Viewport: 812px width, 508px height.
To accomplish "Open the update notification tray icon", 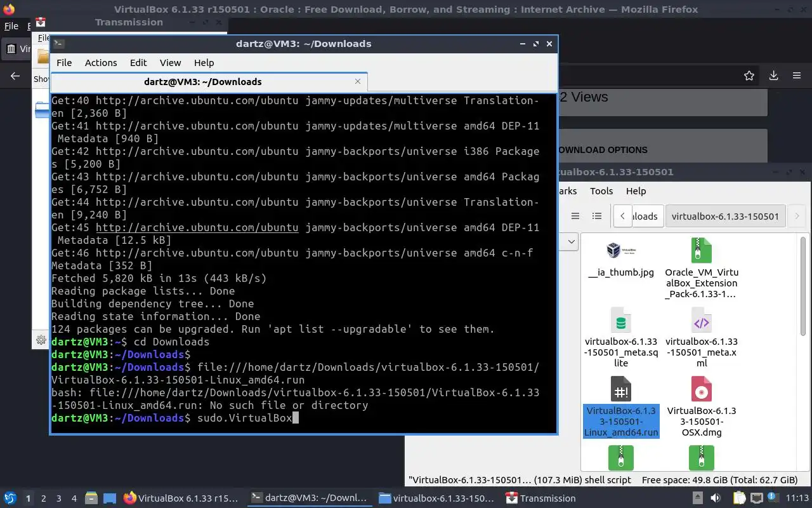I will tap(773, 498).
